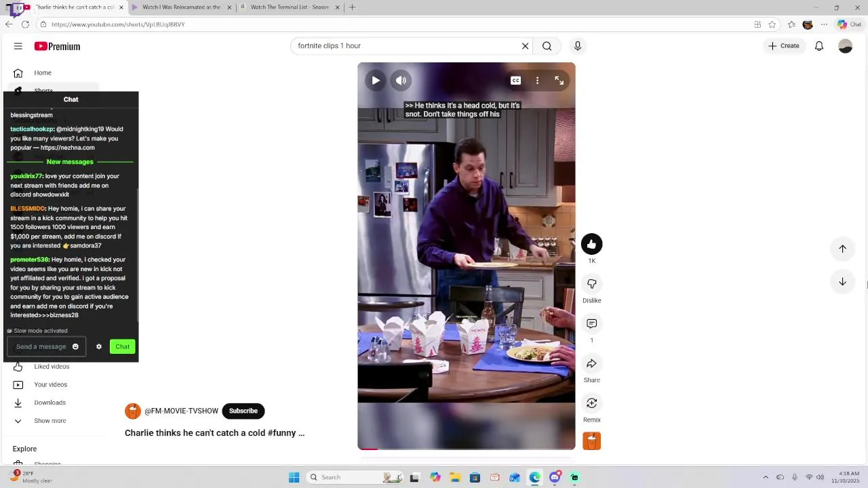Open Your videos in the sidebar

pyautogui.click(x=51, y=384)
